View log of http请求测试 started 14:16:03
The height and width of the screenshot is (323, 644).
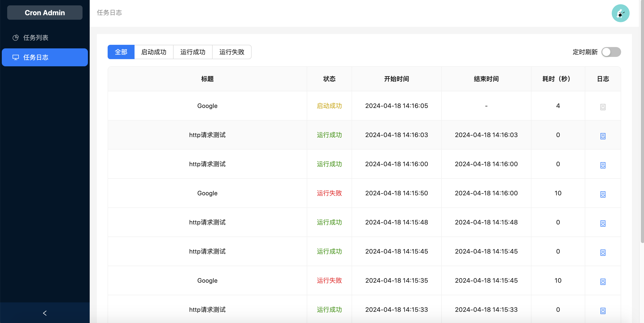(603, 136)
